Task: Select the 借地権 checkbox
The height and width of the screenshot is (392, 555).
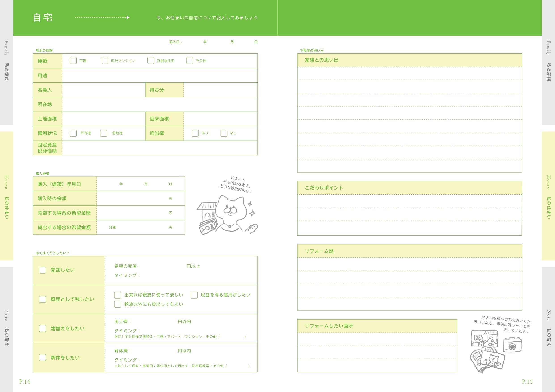Action: [x=104, y=133]
